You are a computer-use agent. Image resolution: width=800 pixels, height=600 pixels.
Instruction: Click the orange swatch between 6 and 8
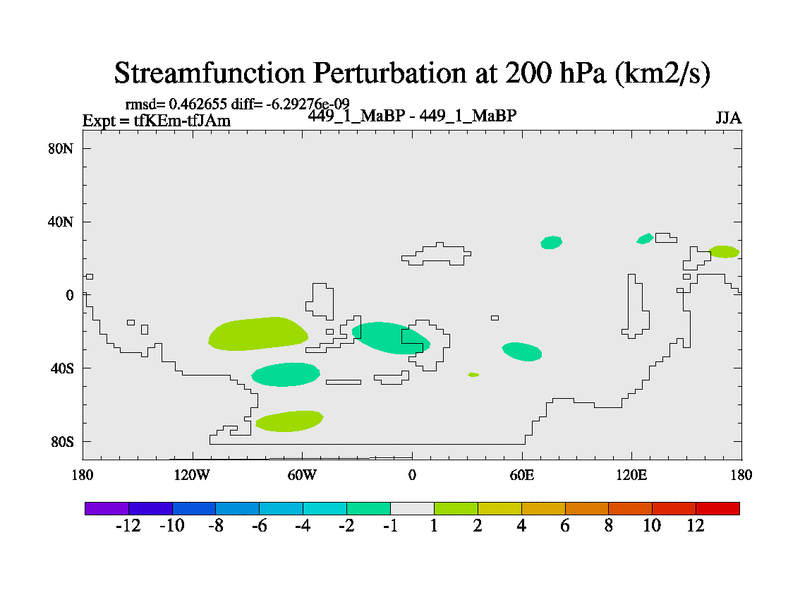click(587, 508)
